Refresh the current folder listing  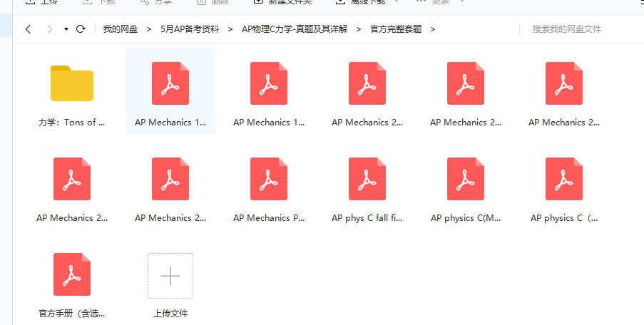click(81, 29)
